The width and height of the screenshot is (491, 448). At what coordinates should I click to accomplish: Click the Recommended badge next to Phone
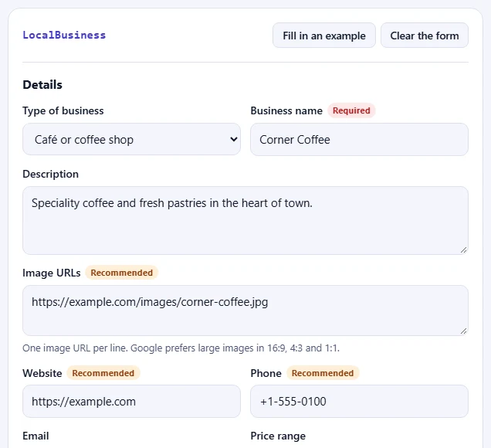click(x=323, y=373)
